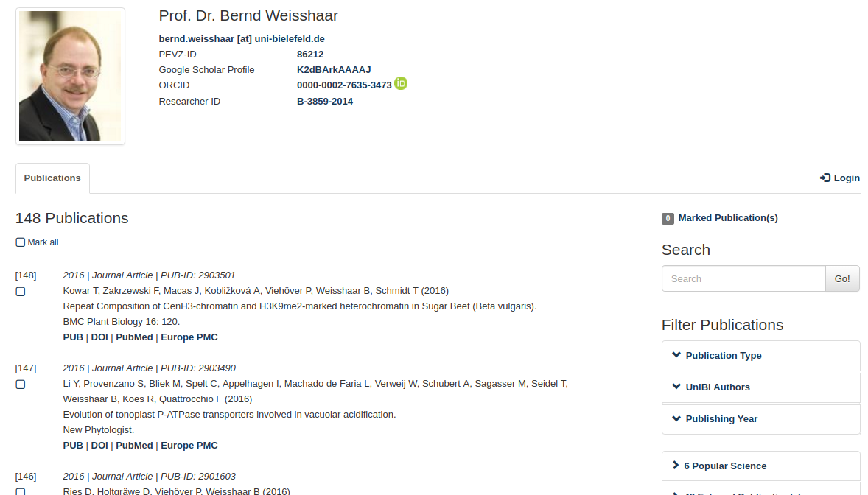
Task: Click the green ORCID iD icon
Action: 401,84
